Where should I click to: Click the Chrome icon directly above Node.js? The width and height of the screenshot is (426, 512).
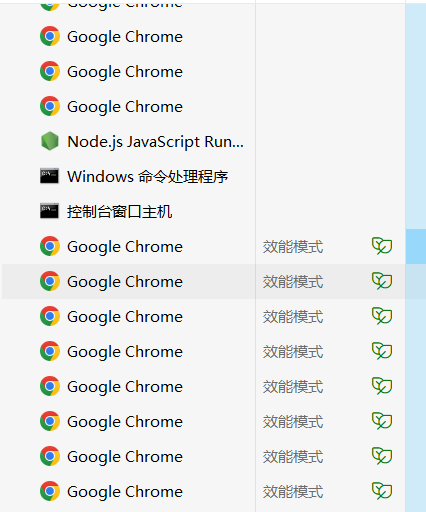[x=50, y=106]
